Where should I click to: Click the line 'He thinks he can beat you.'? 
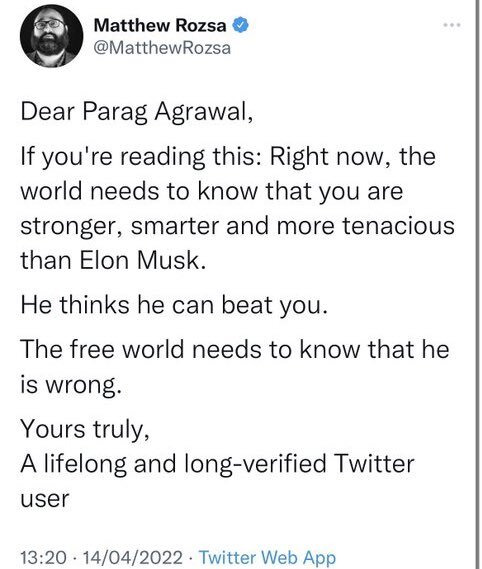pyautogui.click(x=174, y=304)
